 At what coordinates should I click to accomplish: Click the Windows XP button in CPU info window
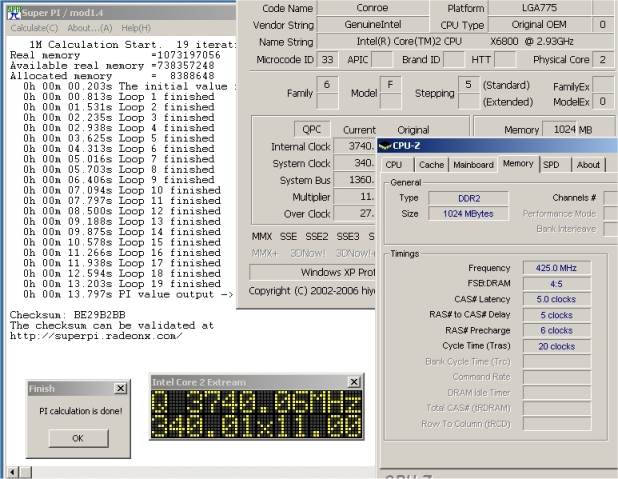313,272
